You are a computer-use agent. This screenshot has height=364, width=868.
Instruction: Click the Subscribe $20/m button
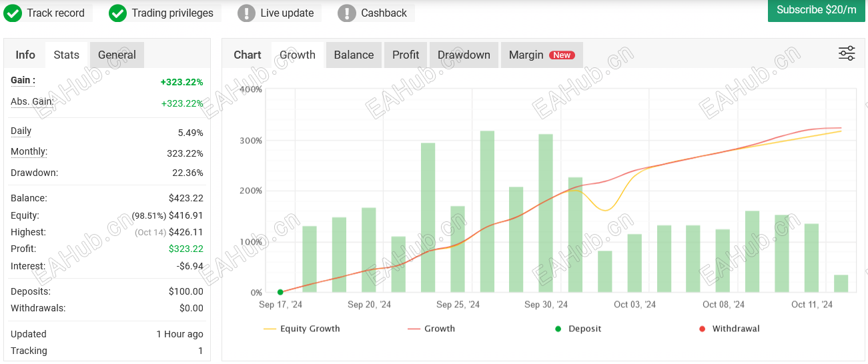pyautogui.click(x=817, y=11)
